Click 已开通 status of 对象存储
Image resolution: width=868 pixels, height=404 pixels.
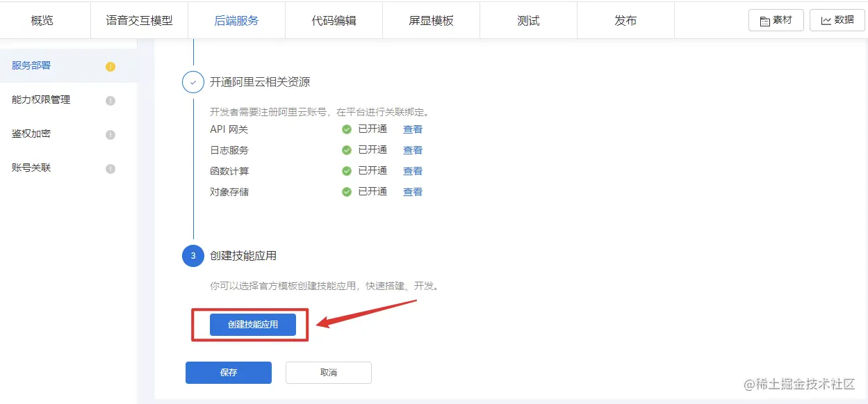point(372,192)
